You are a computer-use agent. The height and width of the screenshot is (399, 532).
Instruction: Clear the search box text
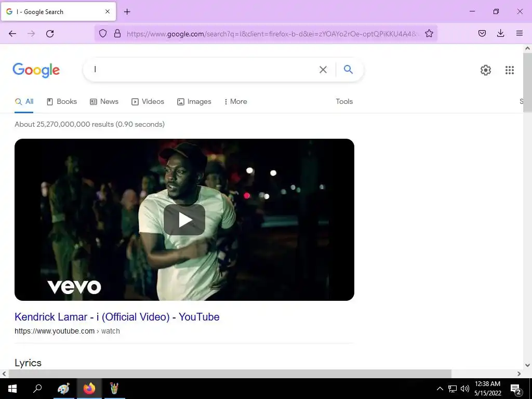pyautogui.click(x=323, y=70)
